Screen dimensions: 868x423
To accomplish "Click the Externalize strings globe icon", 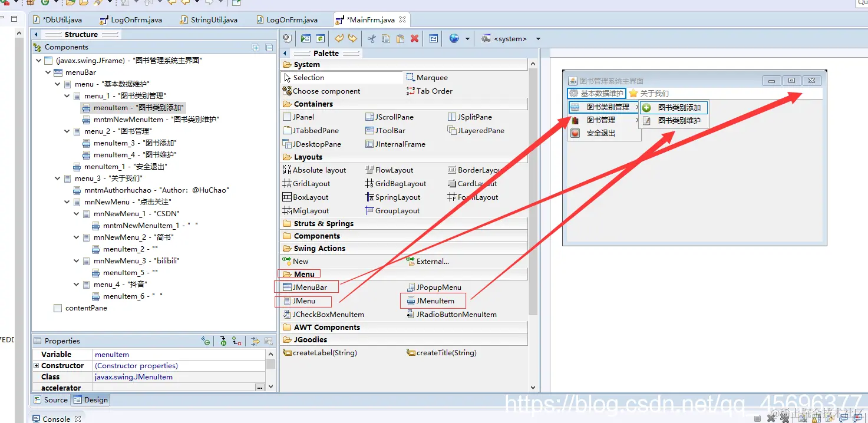I will coord(454,39).
